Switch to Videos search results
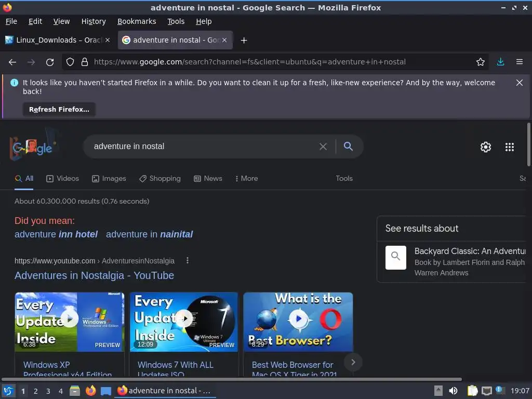Viewport: 532px width, 399px height. (62, 179)
